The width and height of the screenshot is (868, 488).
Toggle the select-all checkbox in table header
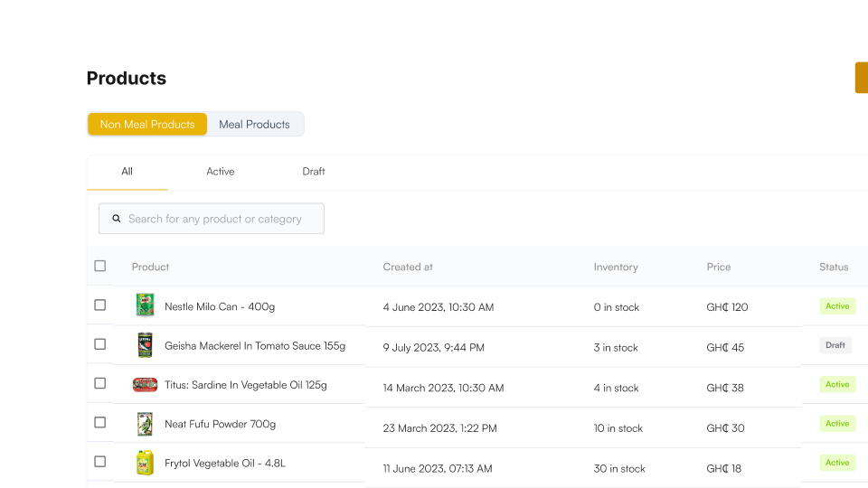[100, 266]
